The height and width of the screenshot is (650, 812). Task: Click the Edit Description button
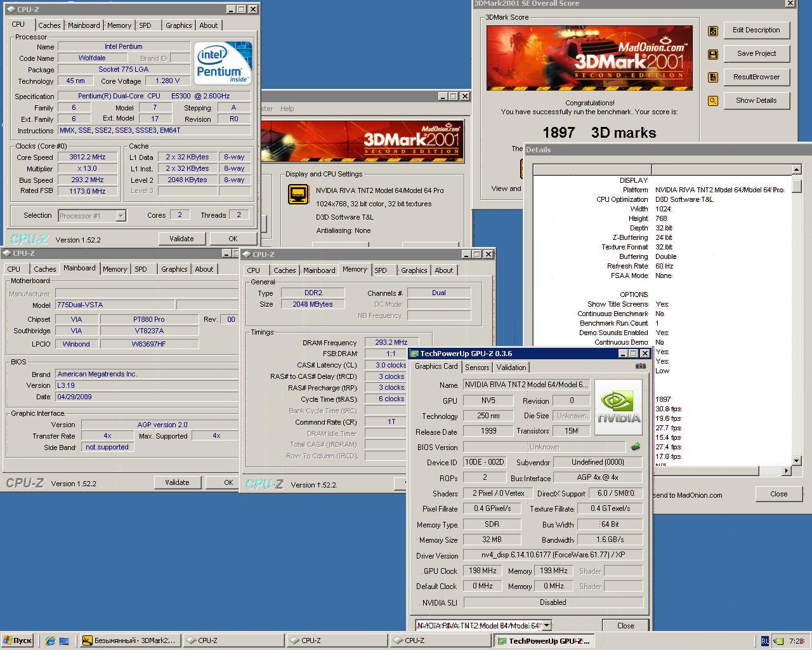point(756,30)
